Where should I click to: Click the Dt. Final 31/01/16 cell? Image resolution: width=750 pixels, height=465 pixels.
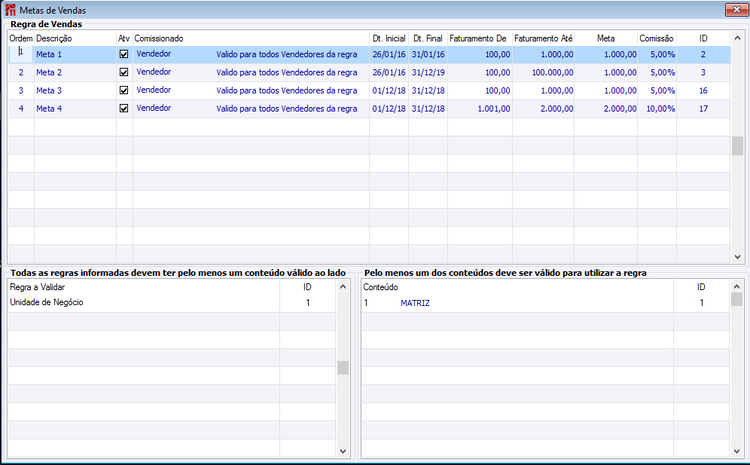point(428,54)
